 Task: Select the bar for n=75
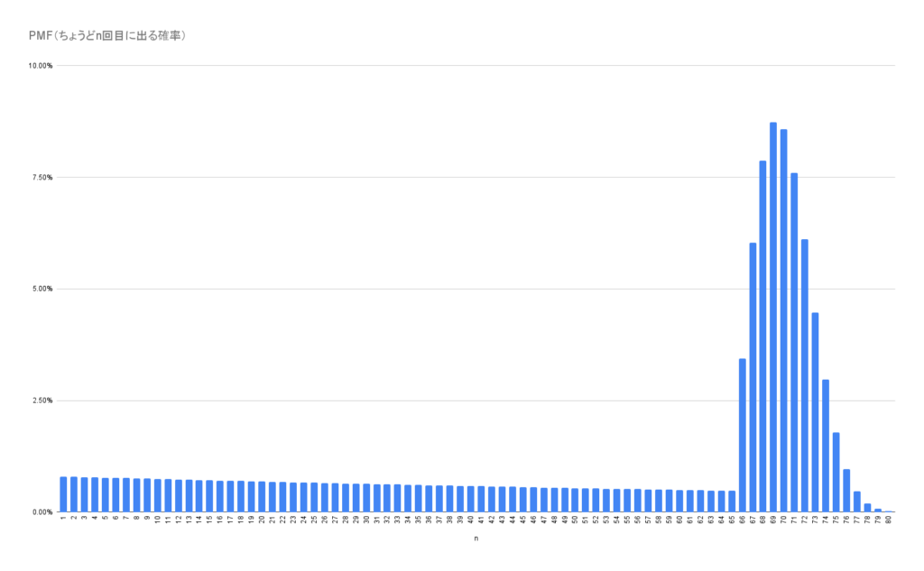click(x=836, y=472)
